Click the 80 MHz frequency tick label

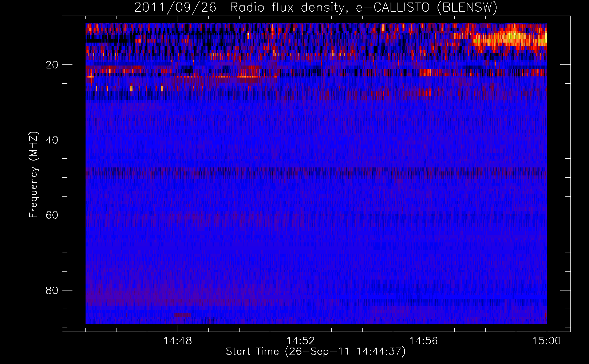(52, 290)
